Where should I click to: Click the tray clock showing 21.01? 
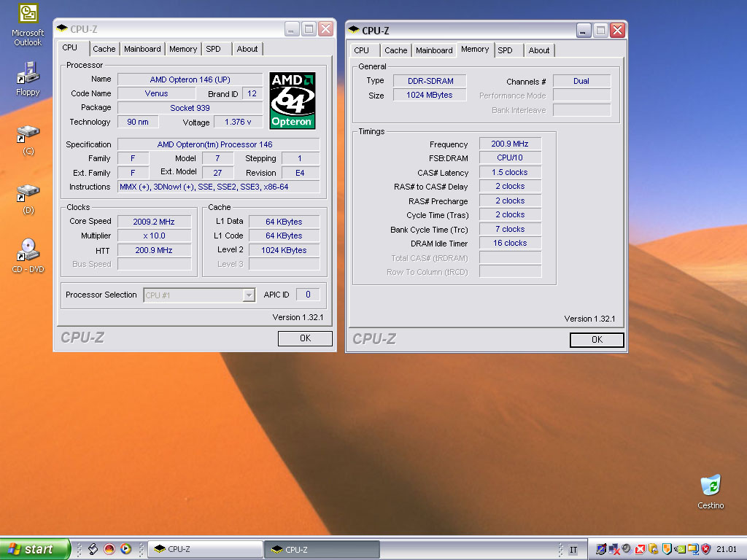[727, 550]
